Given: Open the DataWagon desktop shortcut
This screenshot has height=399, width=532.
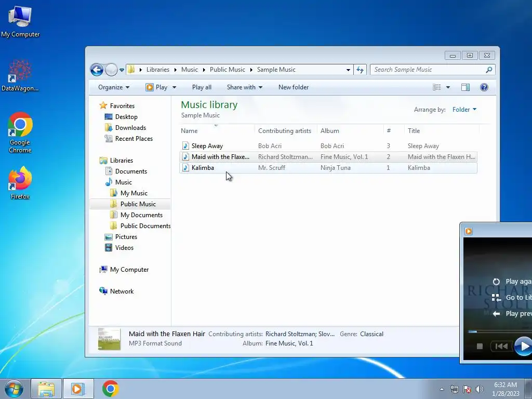Looking at the screenshot, I should (20, 75).
